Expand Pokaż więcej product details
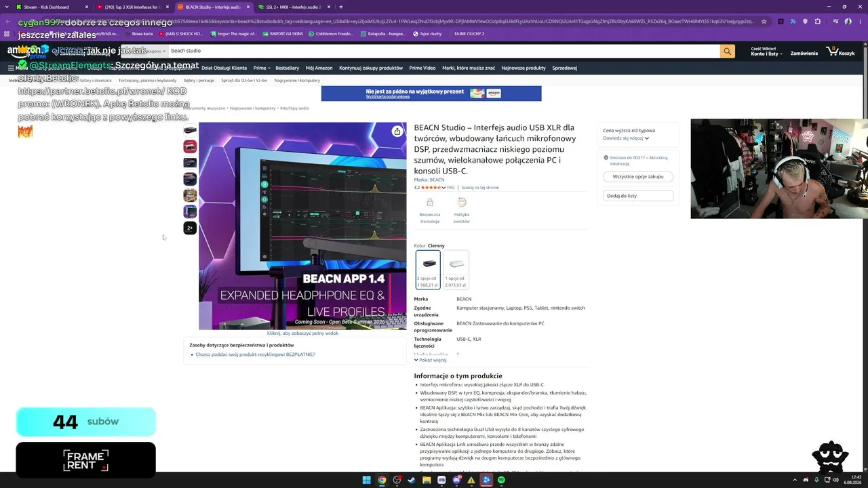The height and width of the screenshot is (488, 868). (430, 360)
